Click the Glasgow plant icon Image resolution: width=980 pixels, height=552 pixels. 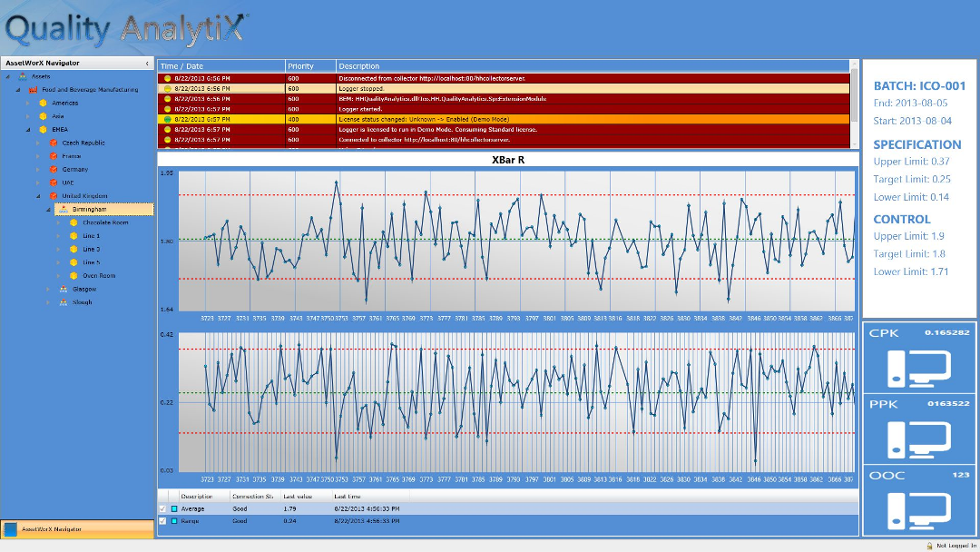point(63,287)
